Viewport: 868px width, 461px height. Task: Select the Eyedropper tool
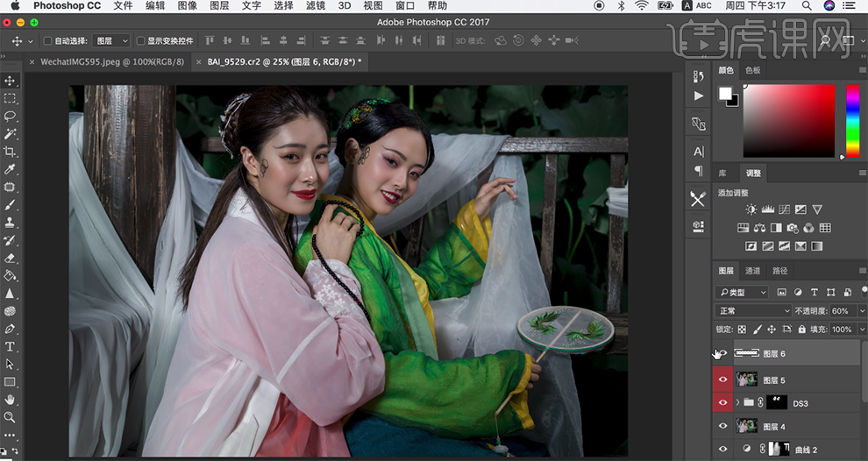pos(10,169)
